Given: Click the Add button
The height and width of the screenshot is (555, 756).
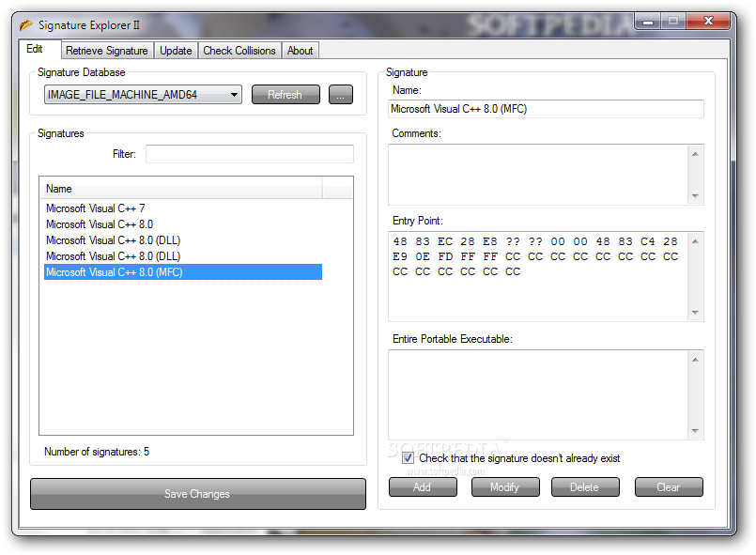Looking at the screenshot, I should click(x=423, y=487).
